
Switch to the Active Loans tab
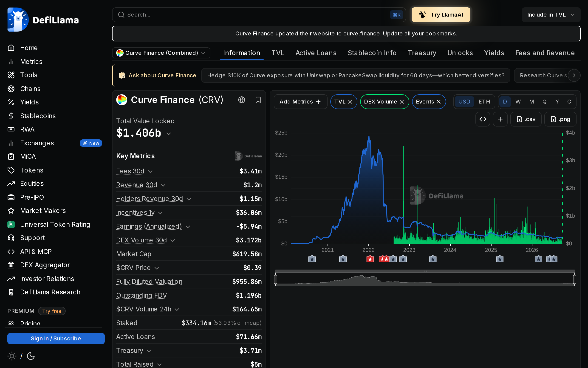coord(316,53)
